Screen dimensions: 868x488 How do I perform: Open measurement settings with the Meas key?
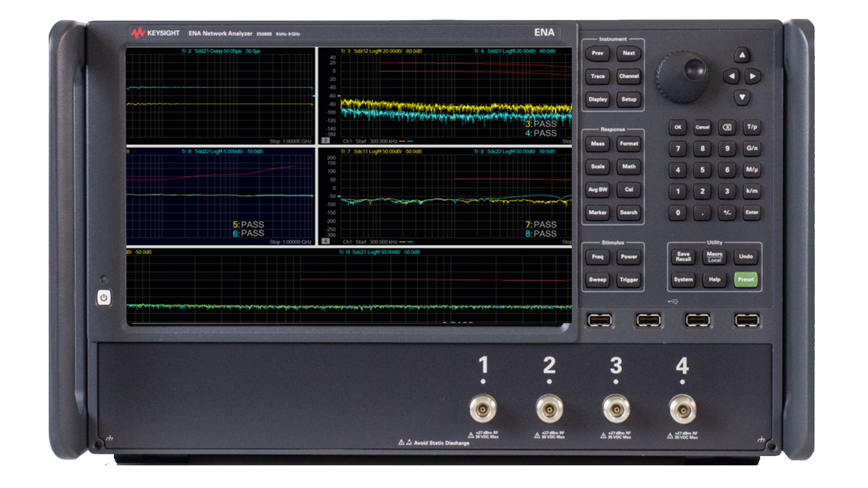point(598,144)
